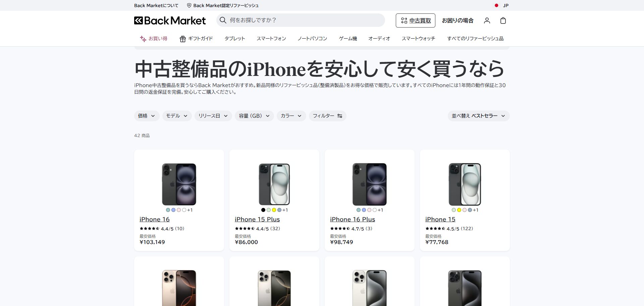
Task: Open the iPhone 15 Plus product link
Action: coord(257,219)
